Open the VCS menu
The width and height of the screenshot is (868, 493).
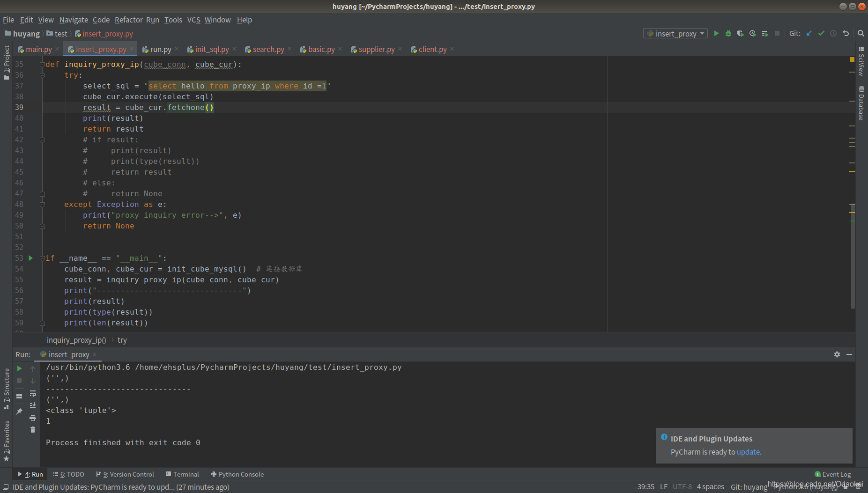pos(193,20)
